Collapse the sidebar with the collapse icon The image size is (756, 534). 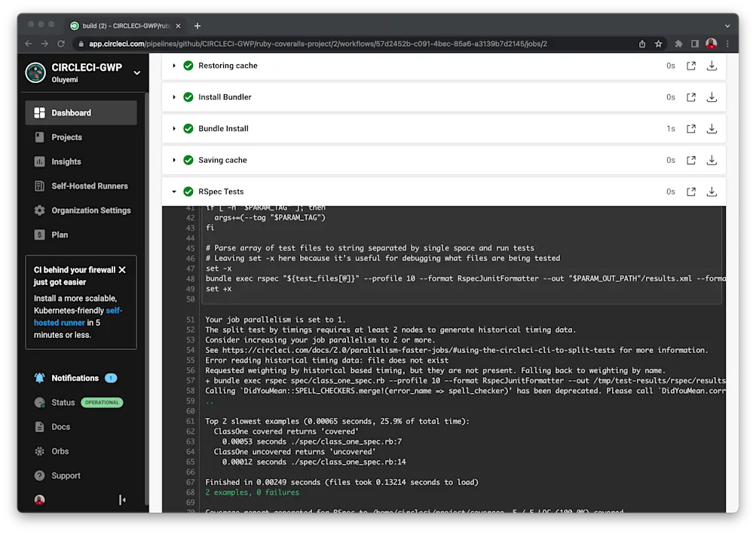coord(122,500)
